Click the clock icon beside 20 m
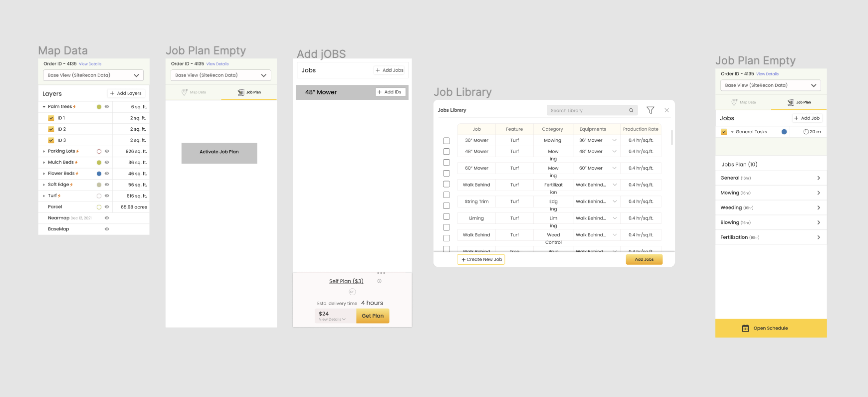Screen dimensions: 868x397 click(806, 132)
